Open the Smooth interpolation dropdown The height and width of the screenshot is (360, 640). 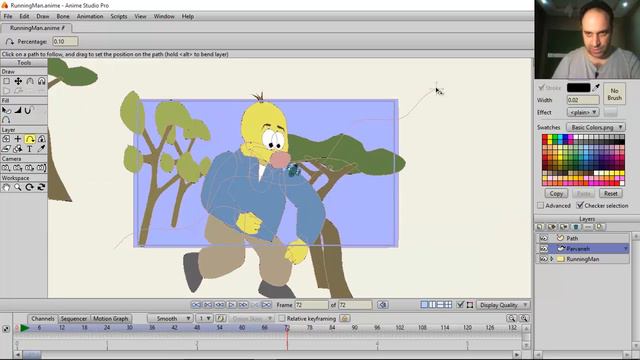coord(170,318)
